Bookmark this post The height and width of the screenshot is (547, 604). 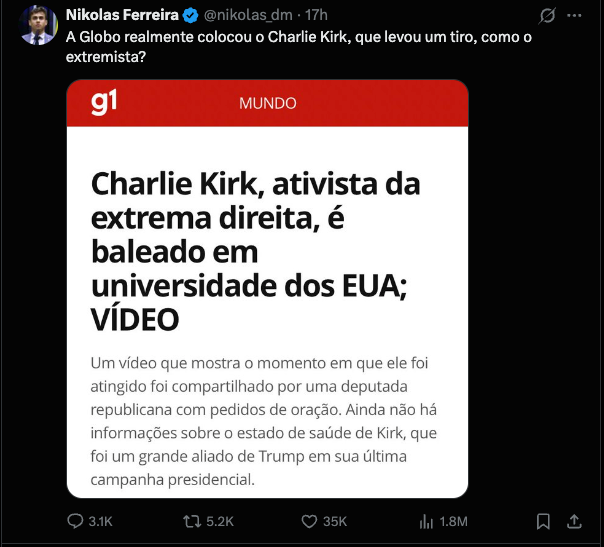click(543, 521)
